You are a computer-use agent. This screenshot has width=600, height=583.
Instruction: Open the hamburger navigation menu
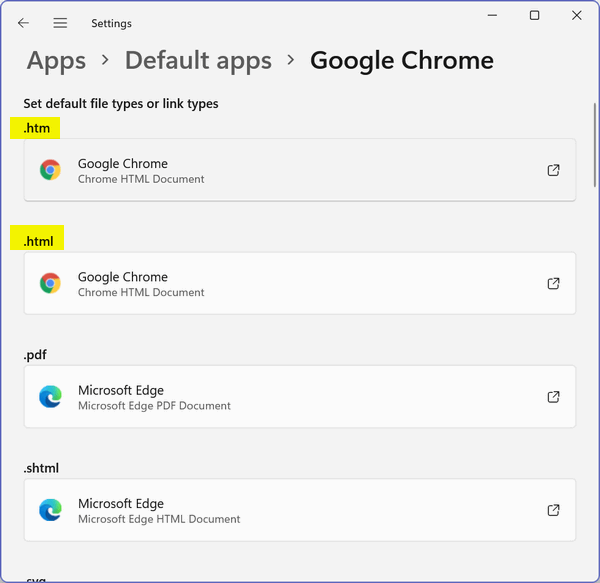[x=60, y=23]
